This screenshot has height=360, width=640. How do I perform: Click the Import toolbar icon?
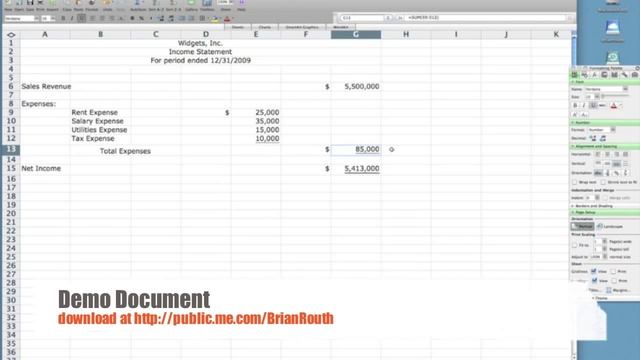(x=52, y=4)
